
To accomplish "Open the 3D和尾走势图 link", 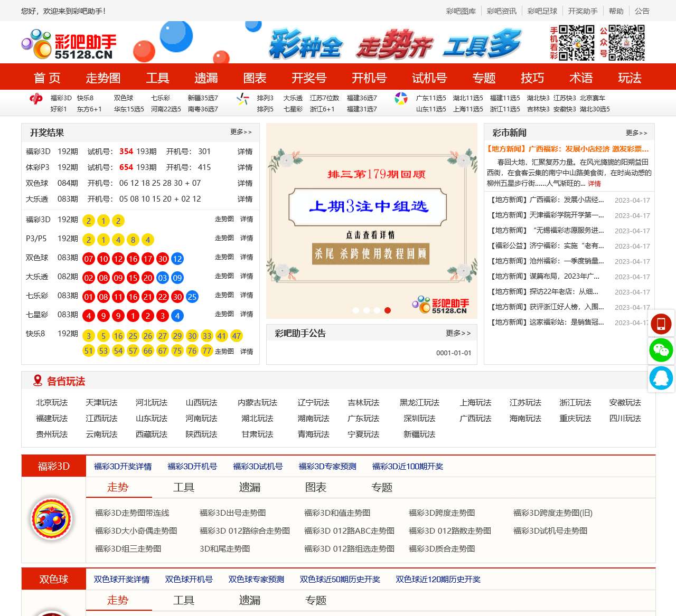I will pos(225,549).
